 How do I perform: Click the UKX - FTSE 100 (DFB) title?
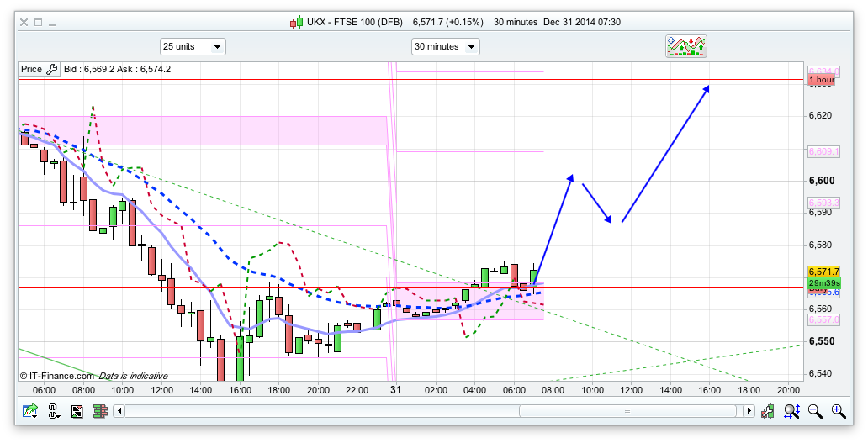[x=356, y=22]
